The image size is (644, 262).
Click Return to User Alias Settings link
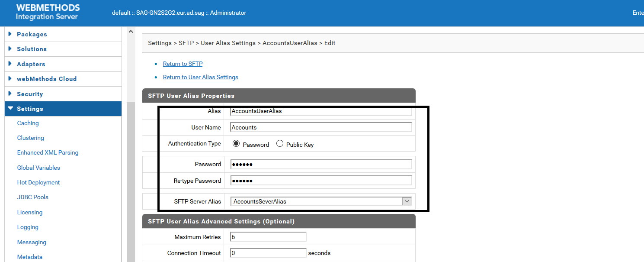tap(200, 77)
